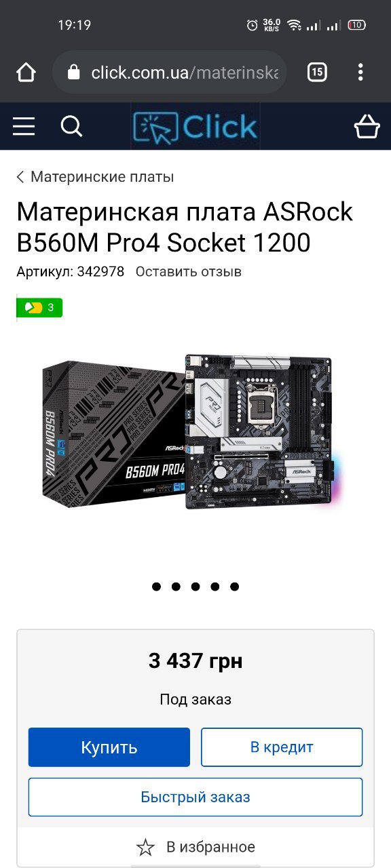Open the browser three-dot overflow menu

coord(360,72)
